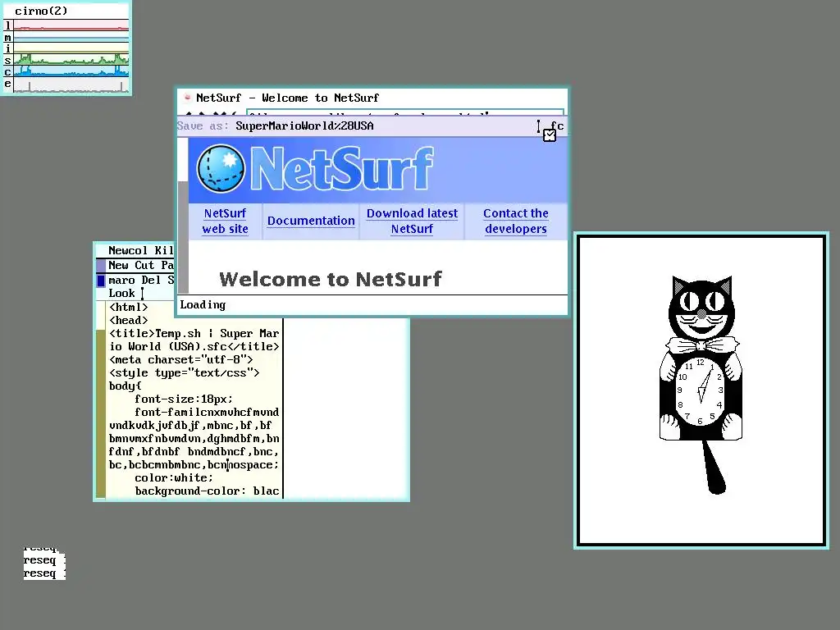Click the 'background-color: blac' line
This screenshot has width=840, height=630.
(x=207, y=491)
